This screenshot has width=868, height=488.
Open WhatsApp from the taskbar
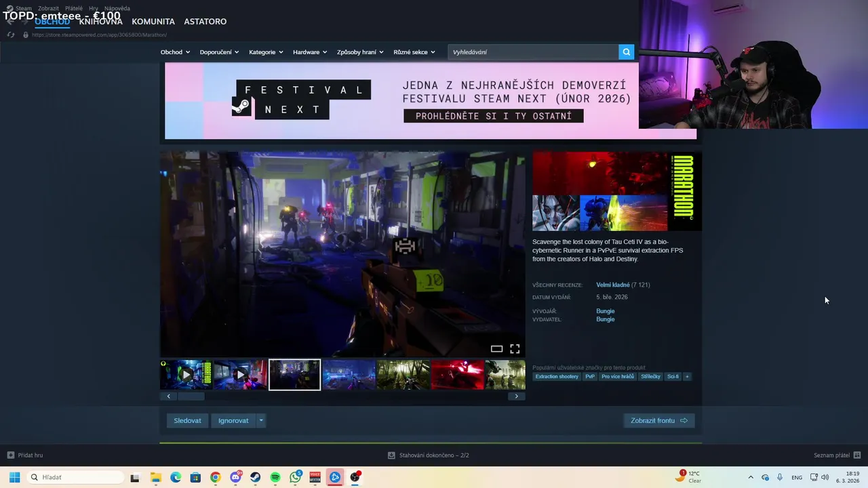[x=295, y=477]
